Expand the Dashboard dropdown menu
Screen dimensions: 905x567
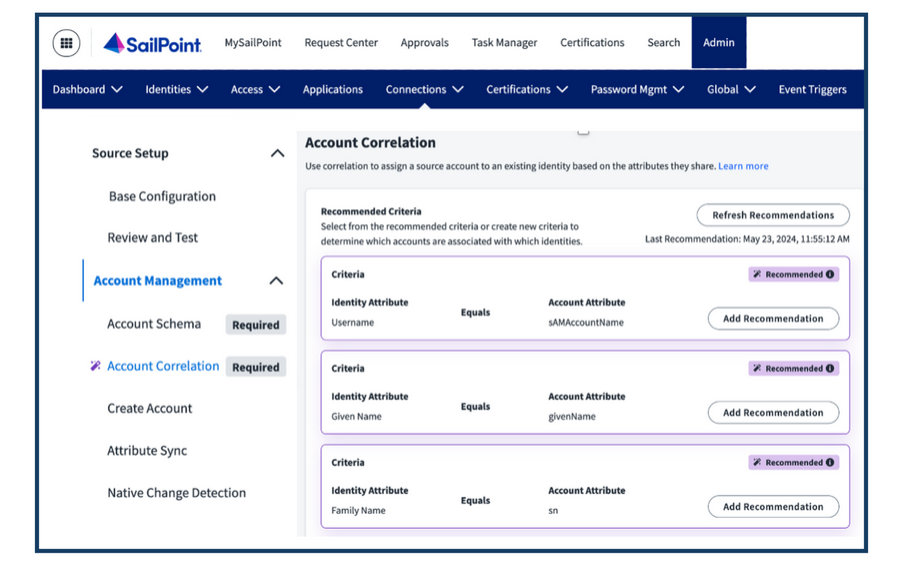coord(88,89)
